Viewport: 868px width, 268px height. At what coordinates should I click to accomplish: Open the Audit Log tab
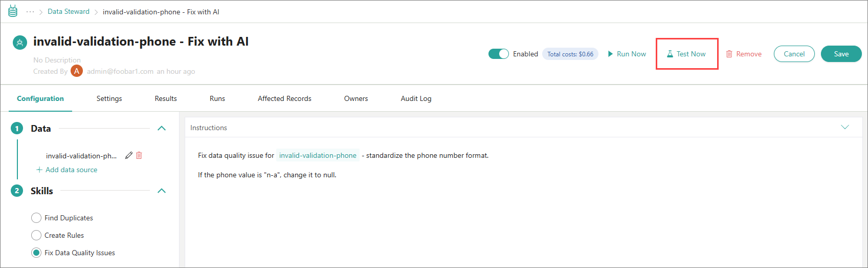point(416,98)
